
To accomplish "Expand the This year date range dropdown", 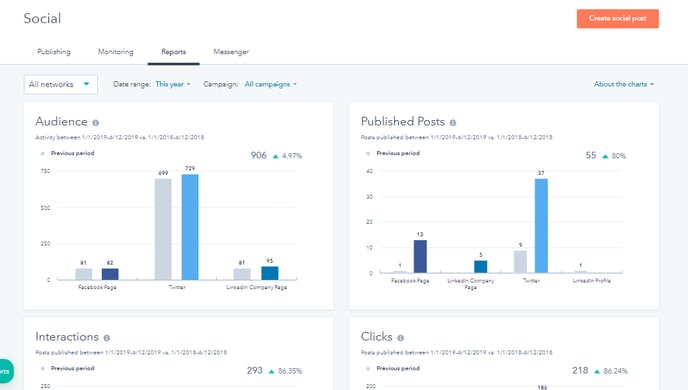I will (x=173, y=84).
